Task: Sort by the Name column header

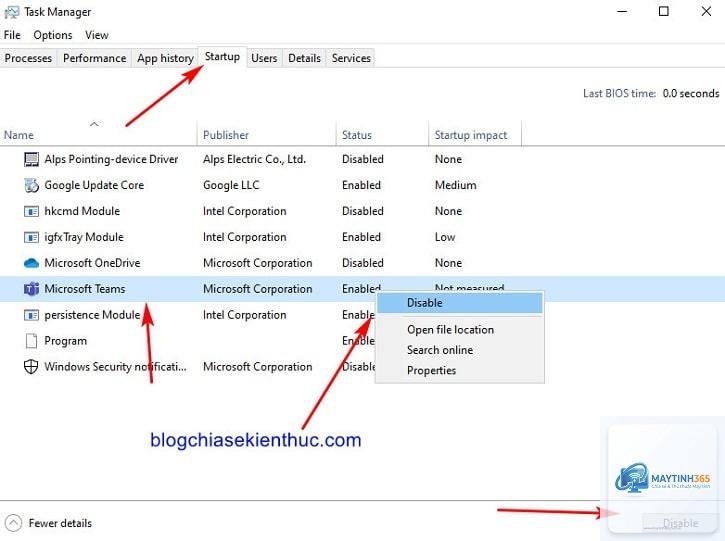Action: pos(98,133)
